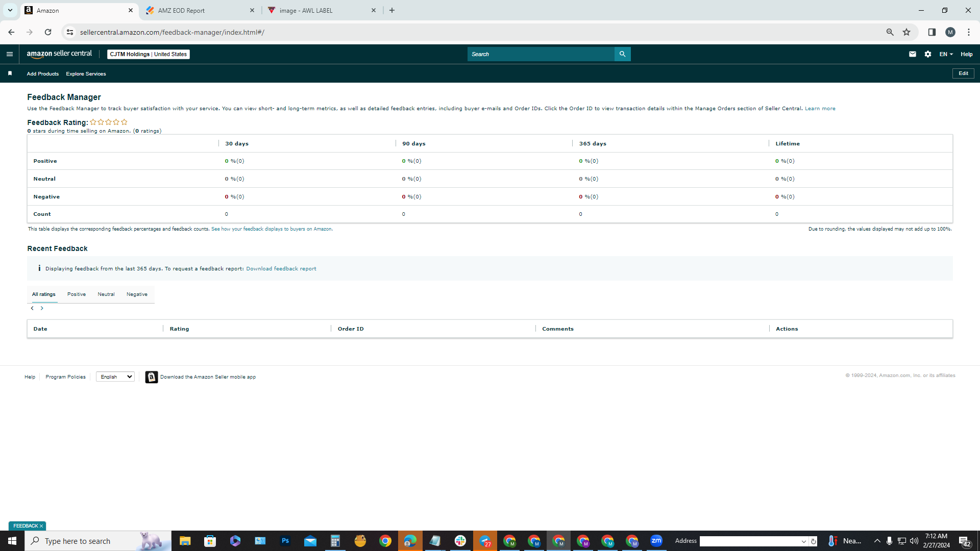Click Download feedback report link

281,269
